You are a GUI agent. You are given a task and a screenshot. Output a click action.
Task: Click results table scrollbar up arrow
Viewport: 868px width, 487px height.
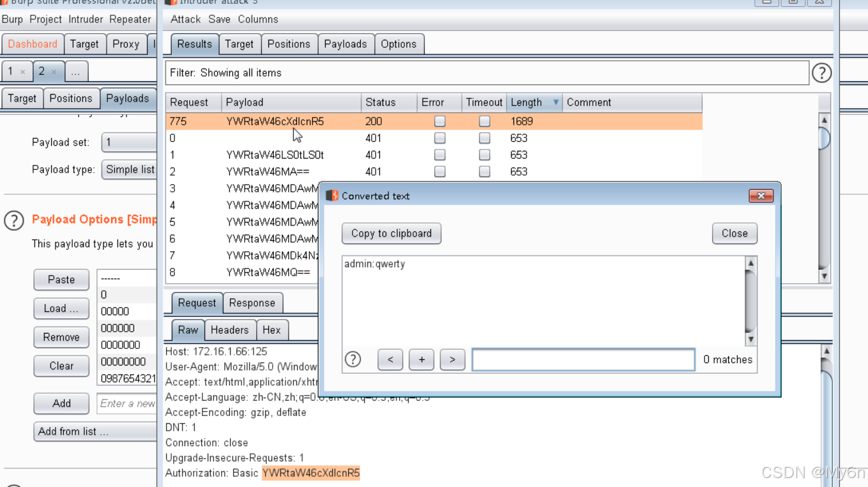click(824, 120)
